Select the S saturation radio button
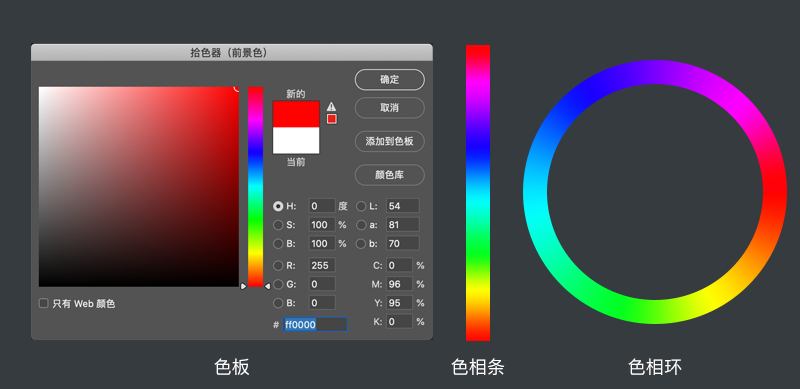The image size is (800, 389). tap(278, 225)
